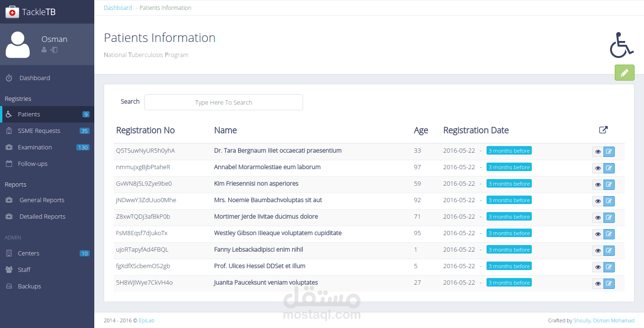Edit Dr. Tara Bergnaum's patient record
Viewport: 644px width, 328px height.
pyautogui.click(x=609, y=152)
